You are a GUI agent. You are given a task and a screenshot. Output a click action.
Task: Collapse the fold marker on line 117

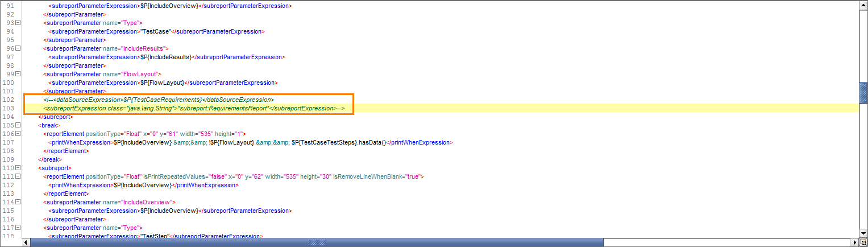pyautogui.click(x=18, y=228)
